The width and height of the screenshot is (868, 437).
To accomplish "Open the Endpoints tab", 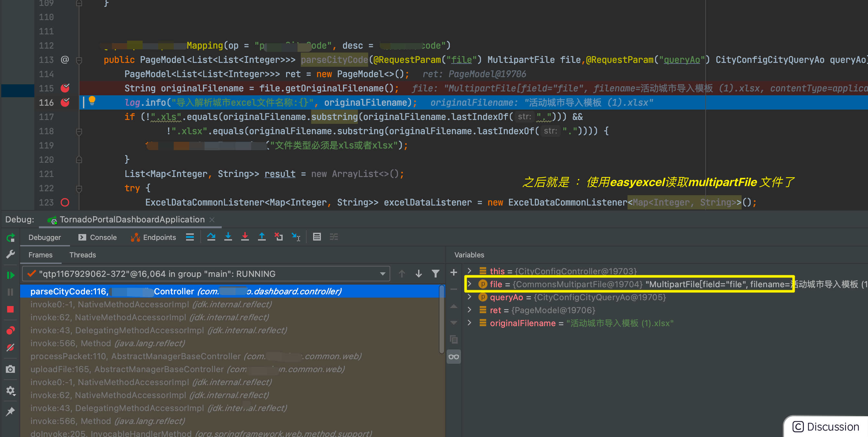I will (154, 237).
